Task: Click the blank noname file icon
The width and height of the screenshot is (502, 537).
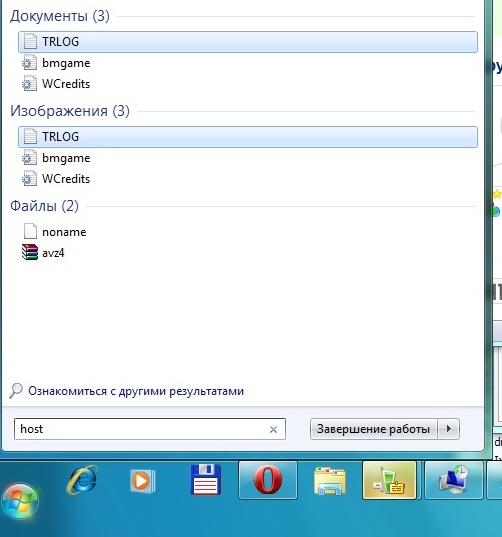Action: pyautogui.click(x=30, y=231)
